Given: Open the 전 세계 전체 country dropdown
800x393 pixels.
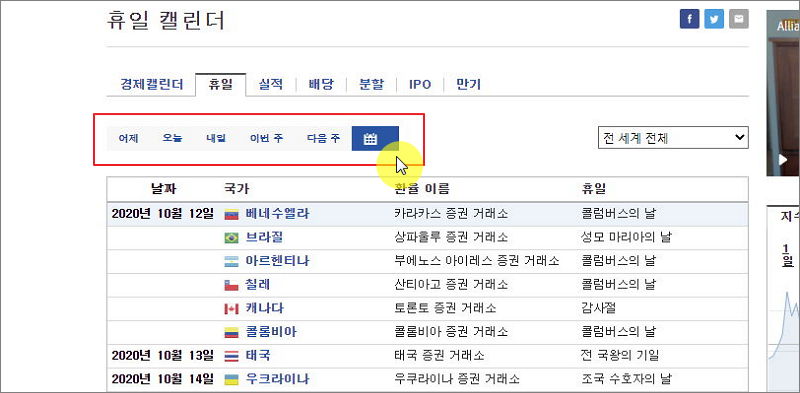Looking at the screenshot, I should click(673, 138).
